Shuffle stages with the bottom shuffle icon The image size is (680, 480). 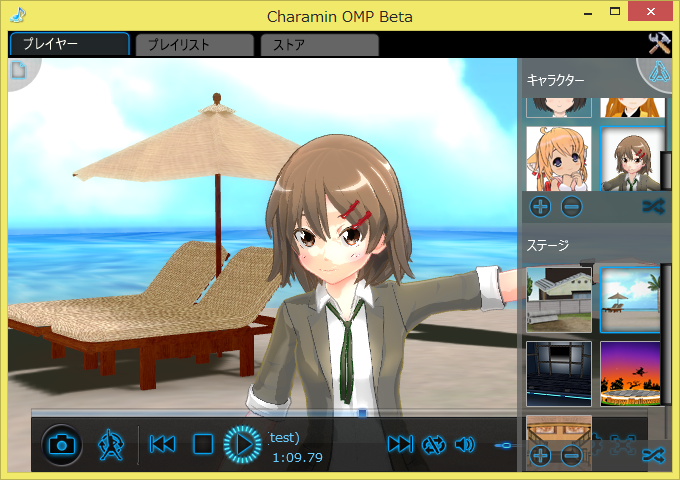point(654,455)
